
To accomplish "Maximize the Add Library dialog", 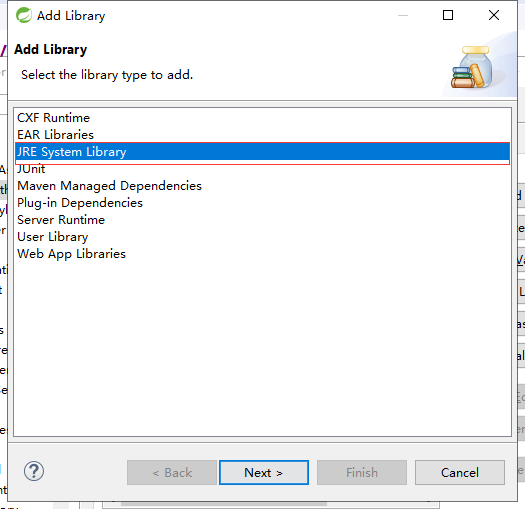I will [x=448, y=15].
